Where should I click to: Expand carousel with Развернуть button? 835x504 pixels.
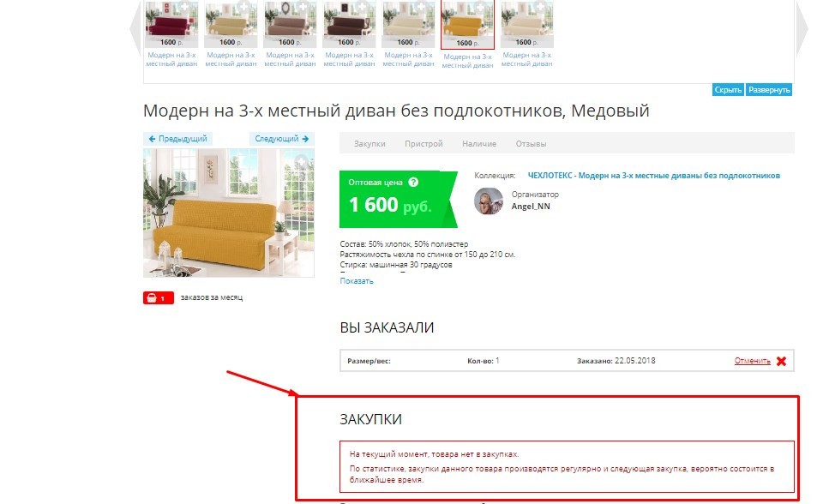[x=769, y=90]
